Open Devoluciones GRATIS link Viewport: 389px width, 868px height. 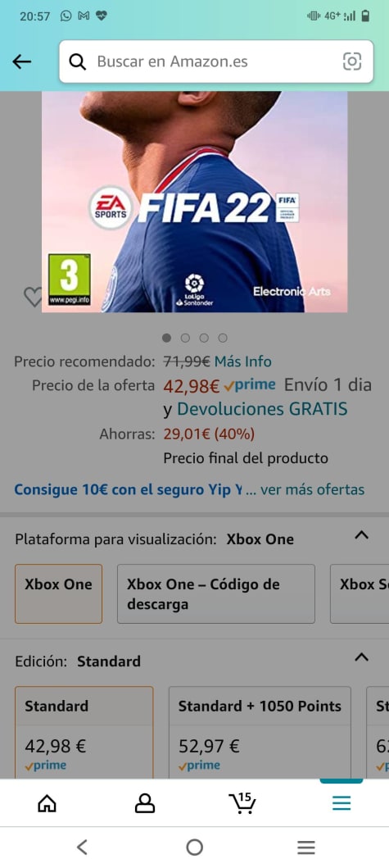pos(262,409)
